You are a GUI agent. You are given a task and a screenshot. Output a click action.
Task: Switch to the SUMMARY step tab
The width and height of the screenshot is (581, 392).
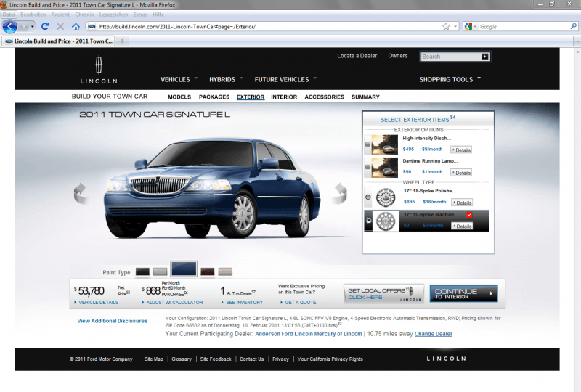[365, 97]
